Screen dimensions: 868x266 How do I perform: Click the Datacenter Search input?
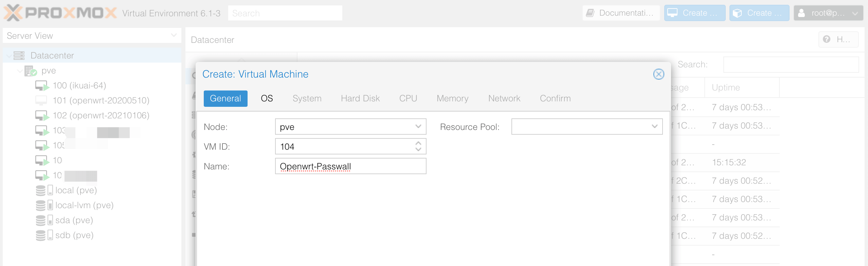point(791,64)
